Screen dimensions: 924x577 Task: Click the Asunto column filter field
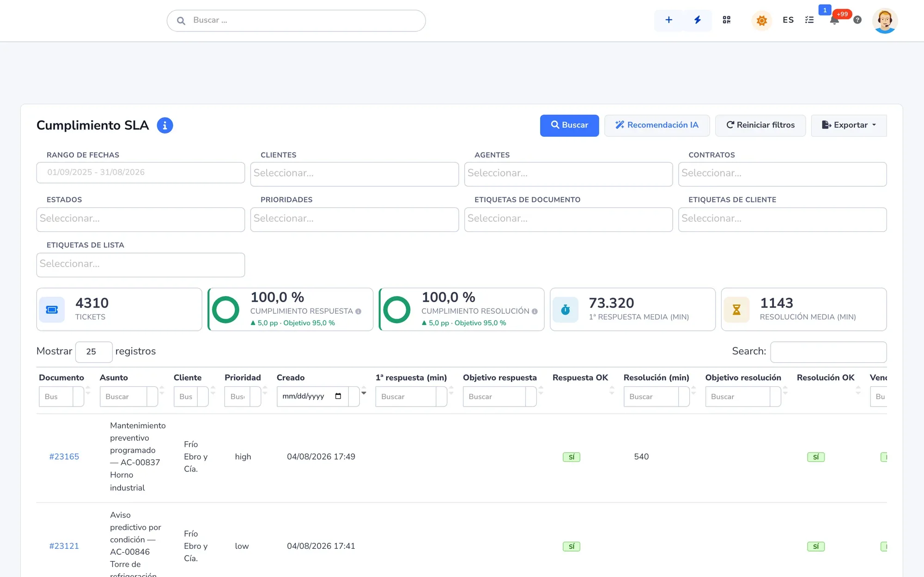[x=123, y=396]
